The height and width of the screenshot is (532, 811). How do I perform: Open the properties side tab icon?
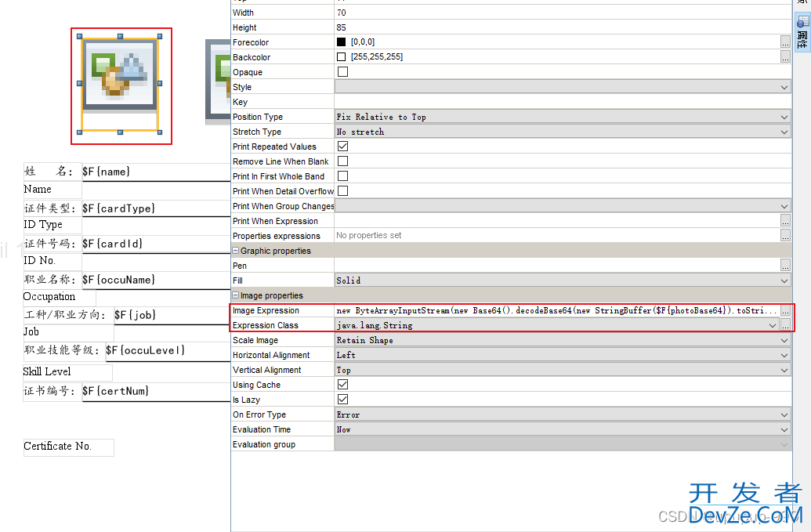pyautogui.click(x=802, y=32)
